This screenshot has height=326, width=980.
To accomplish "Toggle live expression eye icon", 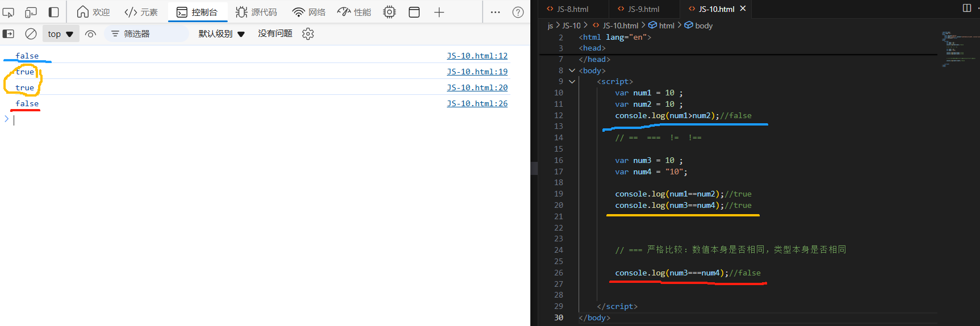I will pyautogui.click(x=90, y=34).
